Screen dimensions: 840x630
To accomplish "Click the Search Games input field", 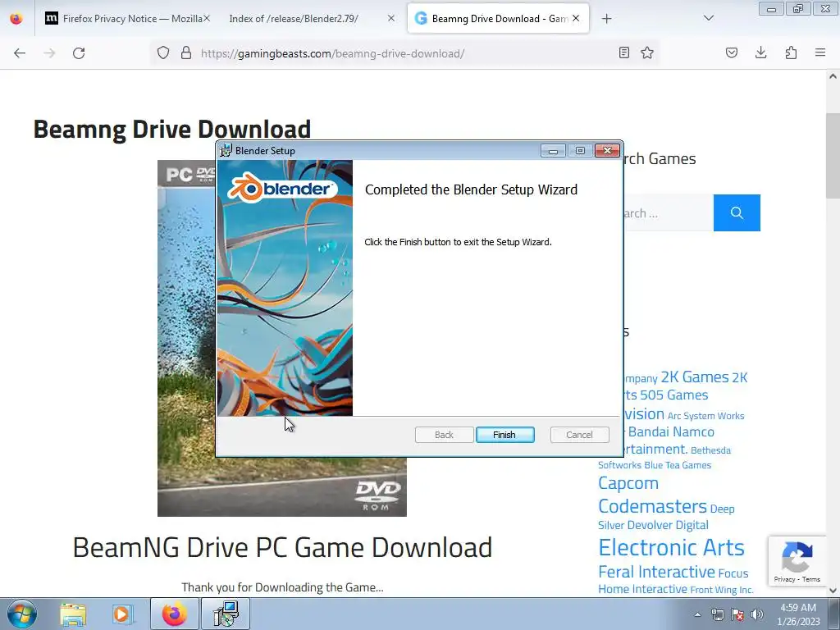I will 669,212.
